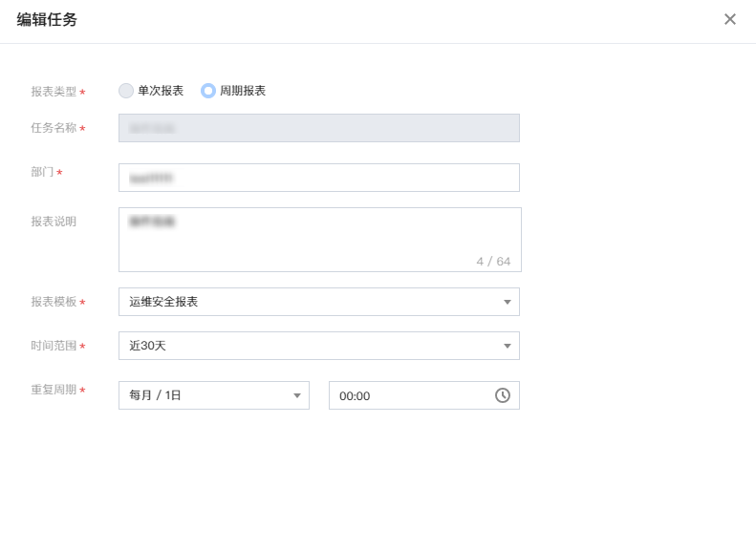
Task: Open the 报表模板 dropdown showing 运维安全报表
Action: click(319, 302)
